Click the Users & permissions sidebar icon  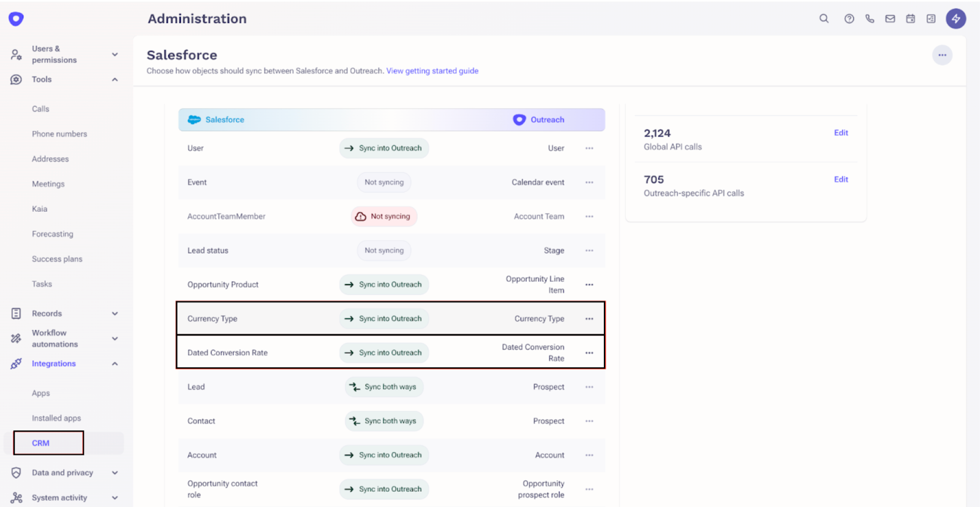pos(17,54)
